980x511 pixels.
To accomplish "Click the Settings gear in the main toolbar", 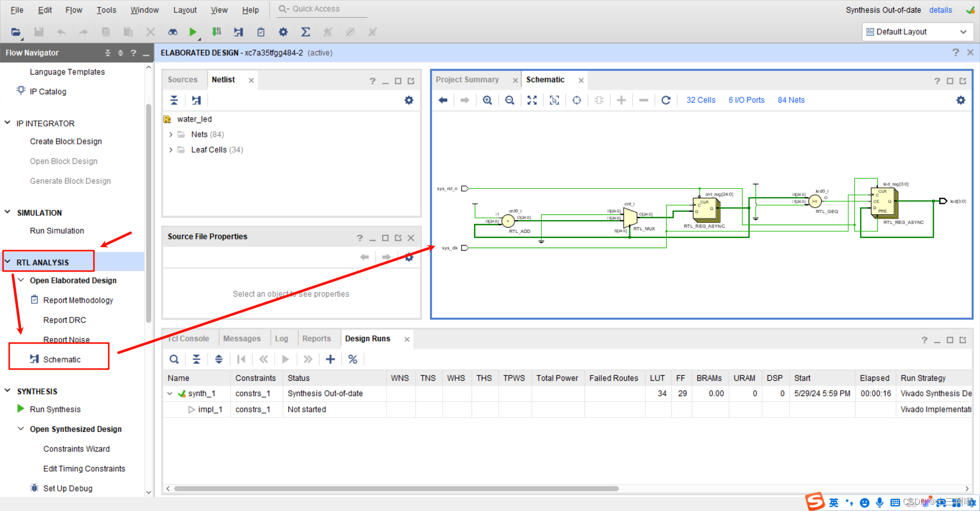I will [283, 32].
